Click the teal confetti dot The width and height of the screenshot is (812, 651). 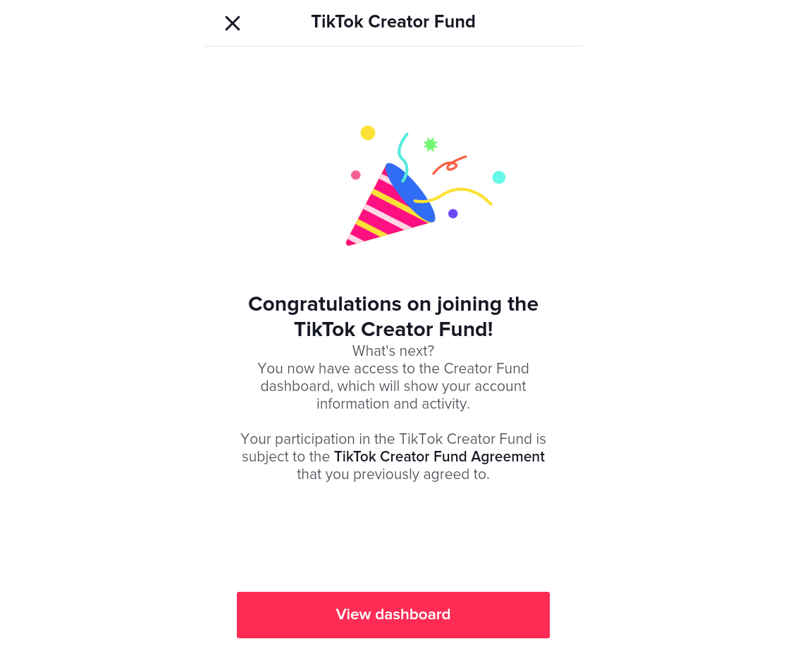pyautogui.click(x=499, y=178)
